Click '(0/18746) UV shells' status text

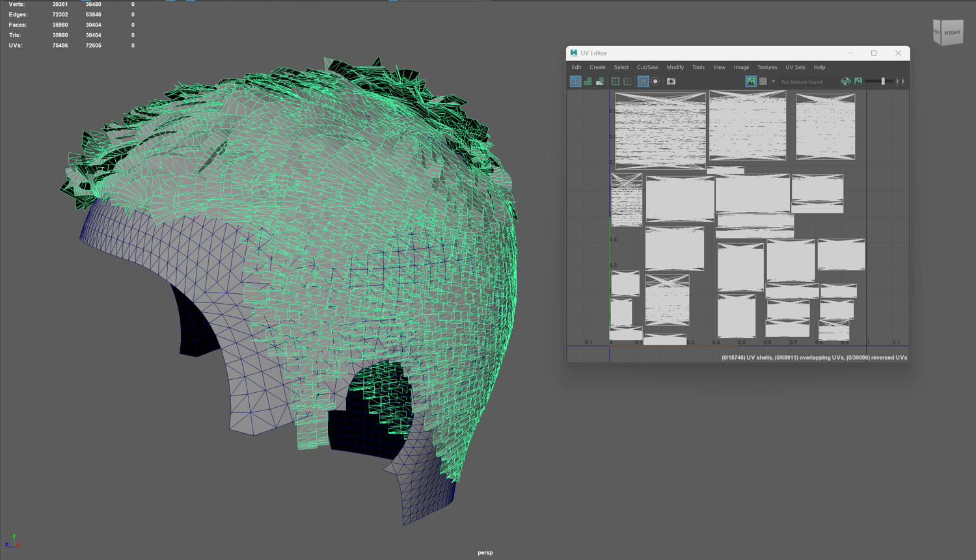pyautogui.click(x=746, y=358)
